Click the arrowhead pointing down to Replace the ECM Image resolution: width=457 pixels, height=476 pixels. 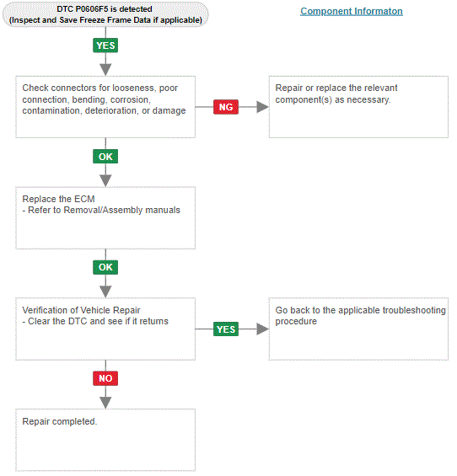pyautogui.click(x=105, y=180)
